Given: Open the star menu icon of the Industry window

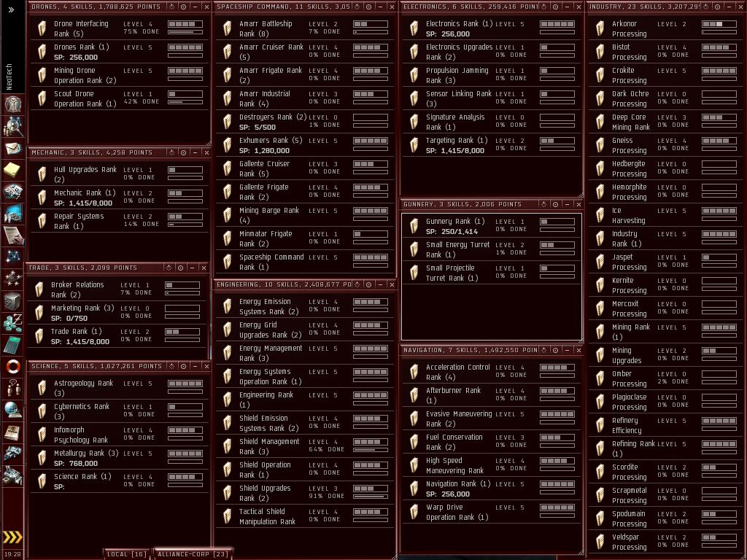Looking at the screenshot, I should click(x=706, y=7).
